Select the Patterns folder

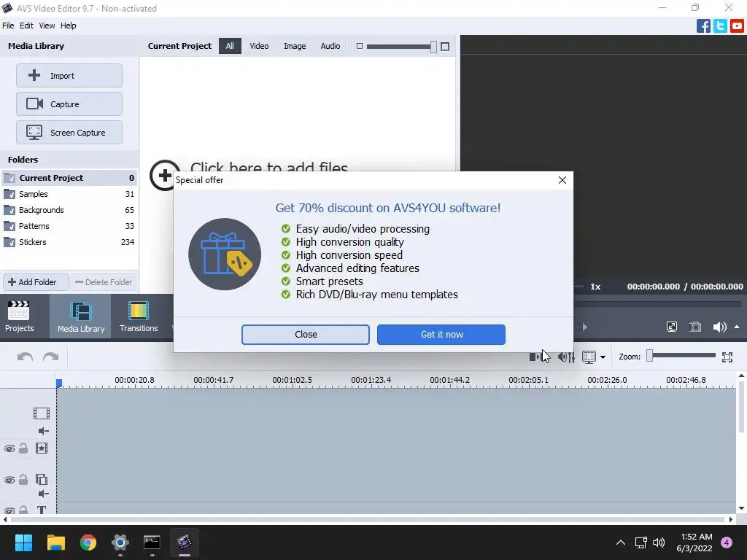tap(69, 226)
